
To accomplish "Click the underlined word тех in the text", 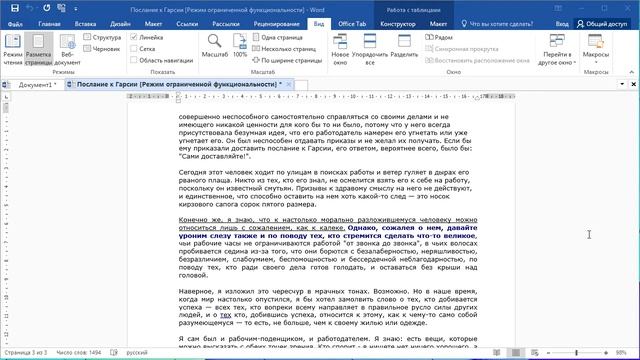I will (x=225, y=315).
